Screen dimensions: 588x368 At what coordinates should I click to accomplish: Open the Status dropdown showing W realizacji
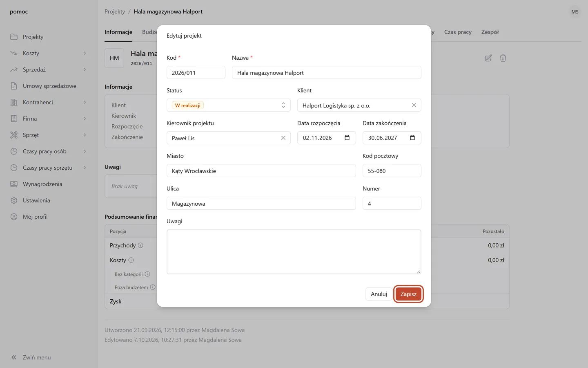click(x=229, y=105)
